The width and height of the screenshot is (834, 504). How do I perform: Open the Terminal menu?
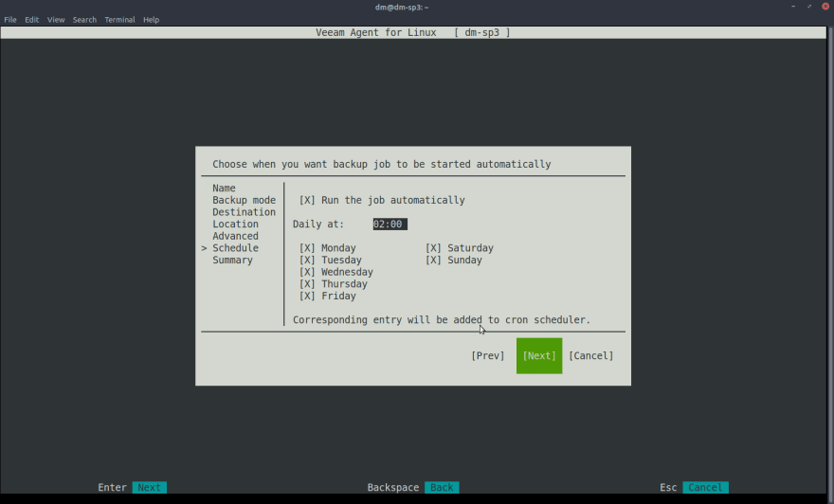tap(119, 20)
